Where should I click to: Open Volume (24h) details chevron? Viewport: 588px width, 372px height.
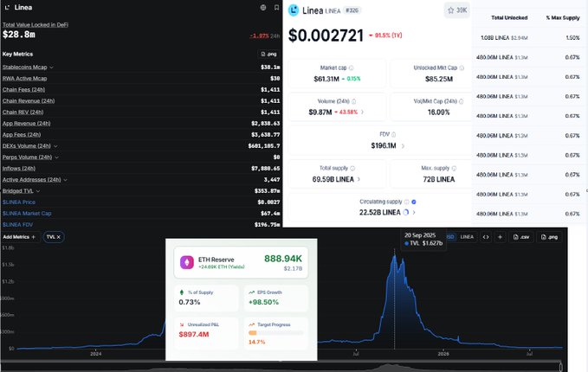tap(362, 112)
